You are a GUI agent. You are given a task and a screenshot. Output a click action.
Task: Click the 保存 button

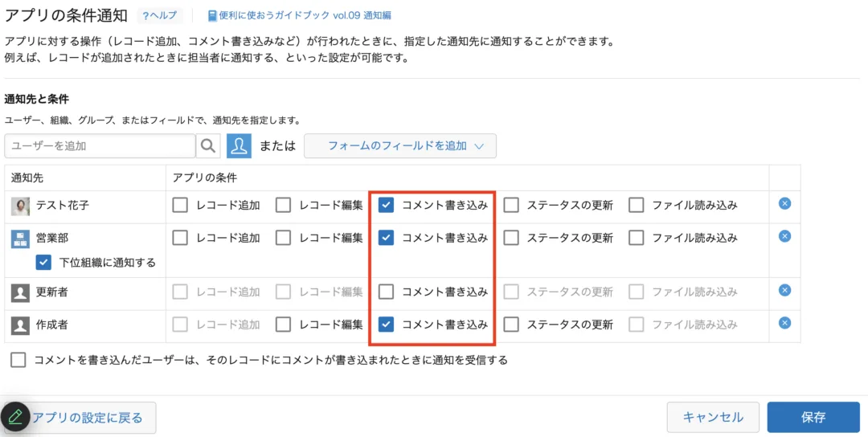813,417
